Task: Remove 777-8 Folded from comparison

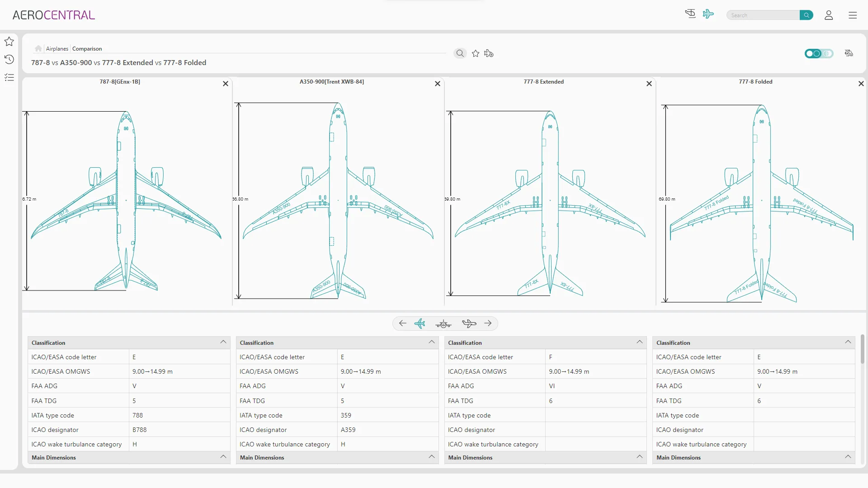Action: pos(861,84)
